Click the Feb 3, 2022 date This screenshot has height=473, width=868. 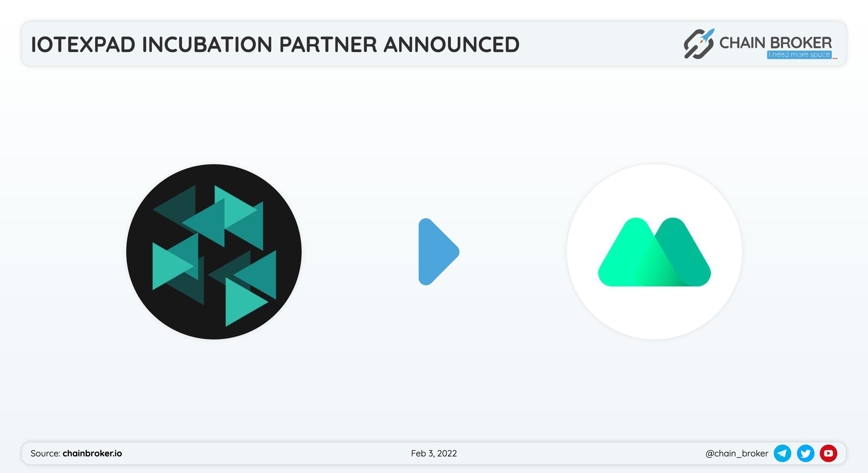coord(434,453)
